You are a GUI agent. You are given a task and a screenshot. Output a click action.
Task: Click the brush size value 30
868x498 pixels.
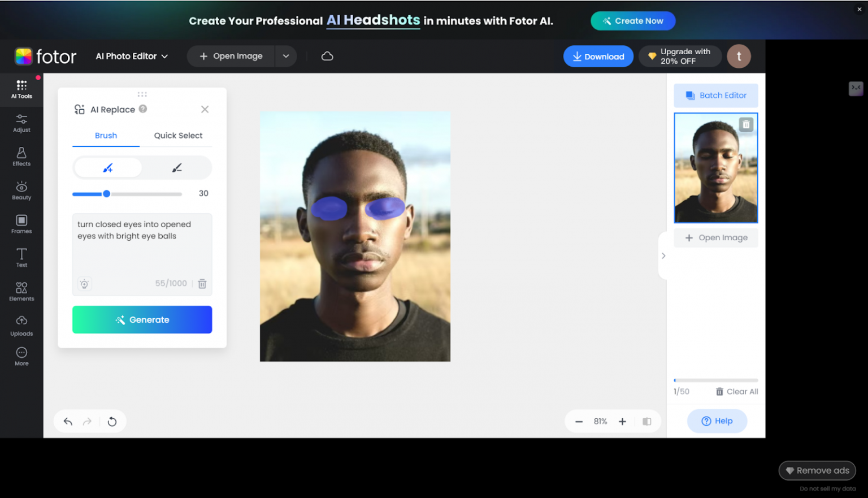[x=203, y=193]
